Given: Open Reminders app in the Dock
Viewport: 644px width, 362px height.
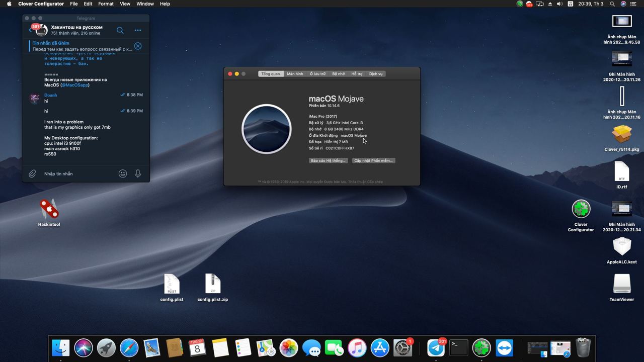Looking at the screenshot, I should (x=243, y=348).
